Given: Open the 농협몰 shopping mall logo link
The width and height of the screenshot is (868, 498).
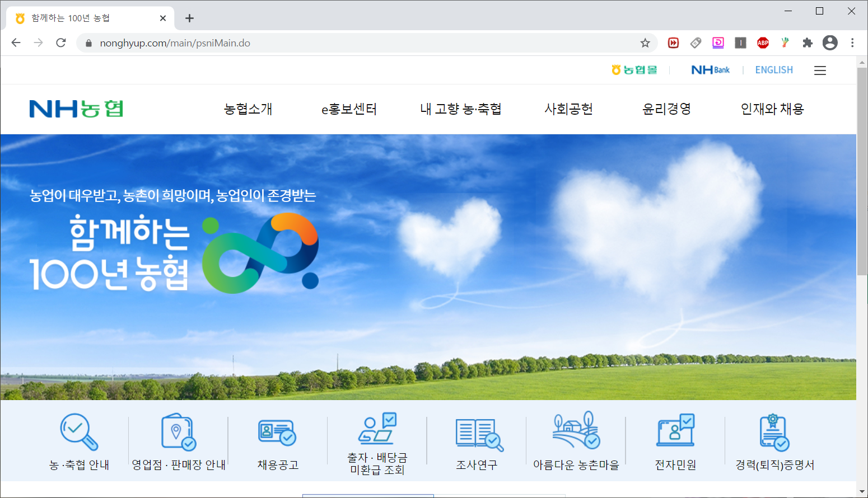Looking at the screenshot, I should [x=634, y=70].
